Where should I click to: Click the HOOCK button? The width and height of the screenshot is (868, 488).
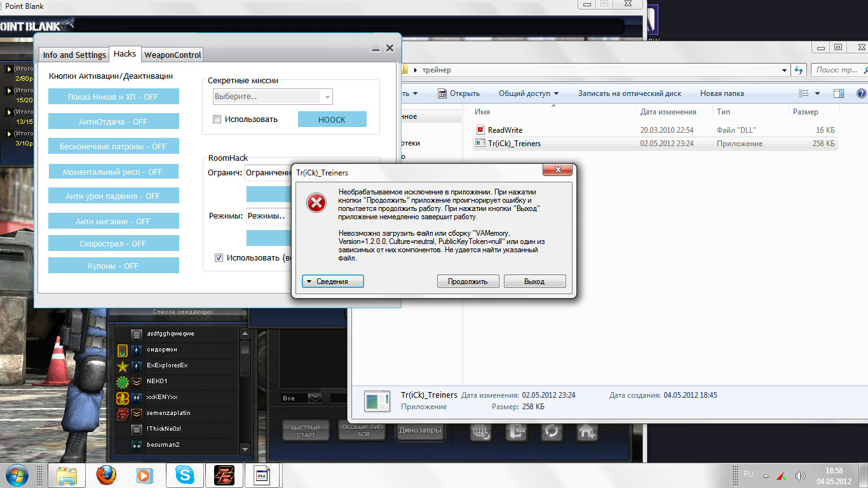[x=332, y=119]
